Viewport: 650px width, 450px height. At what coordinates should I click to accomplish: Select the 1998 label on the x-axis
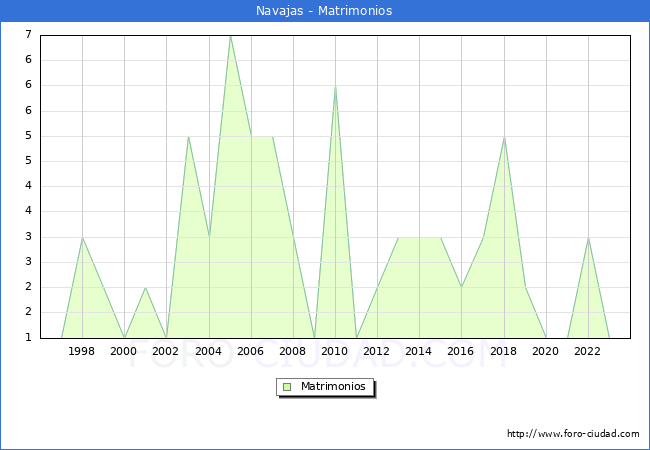pyautogui.click(x=82, y=351)
